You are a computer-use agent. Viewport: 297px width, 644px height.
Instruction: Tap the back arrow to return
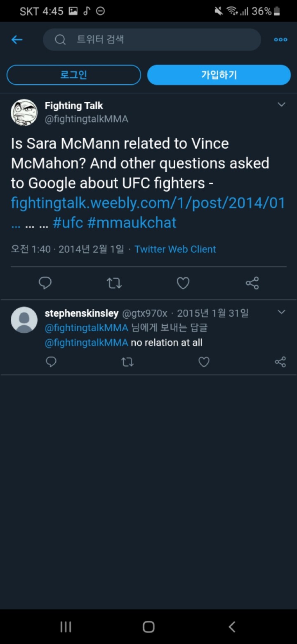pos(16,40)
